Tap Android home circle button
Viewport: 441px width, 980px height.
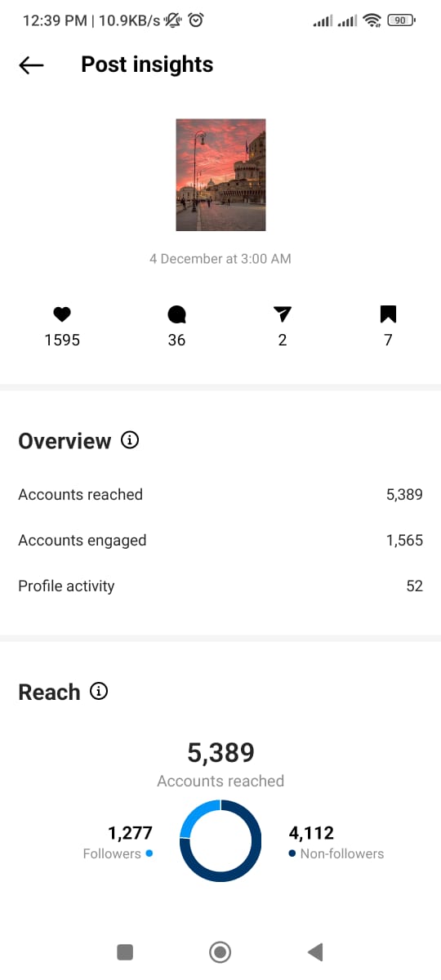tap(220, 951)
